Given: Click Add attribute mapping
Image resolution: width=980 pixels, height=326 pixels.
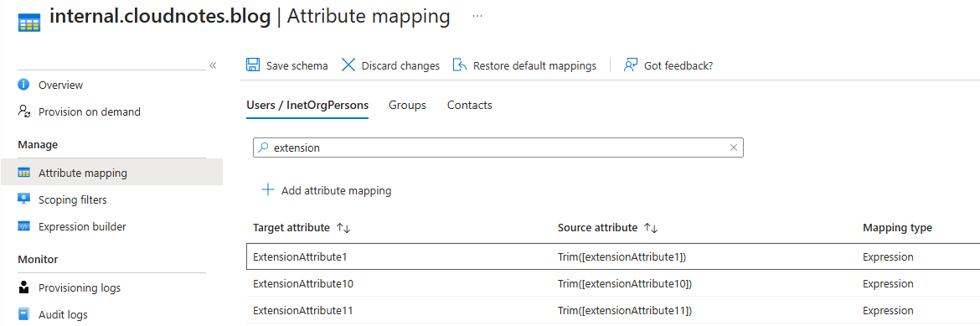Looking at the screenshot, I should tap(336, 191).
